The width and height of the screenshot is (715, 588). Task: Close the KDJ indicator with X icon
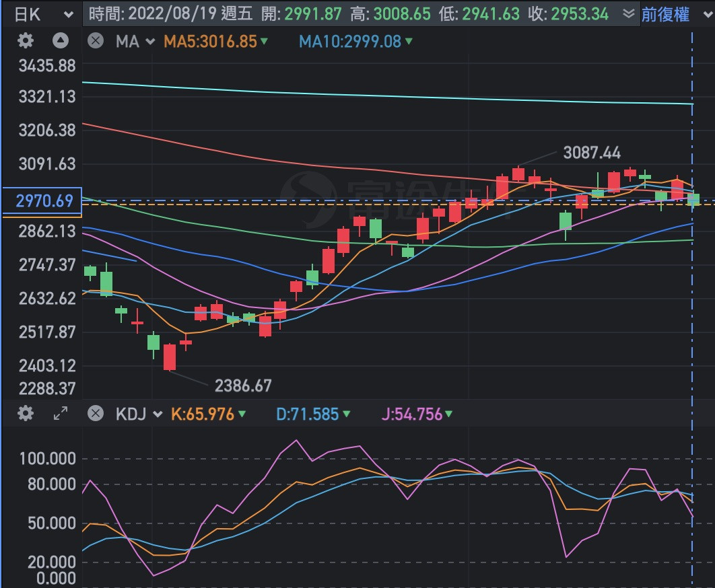point(96,413)
